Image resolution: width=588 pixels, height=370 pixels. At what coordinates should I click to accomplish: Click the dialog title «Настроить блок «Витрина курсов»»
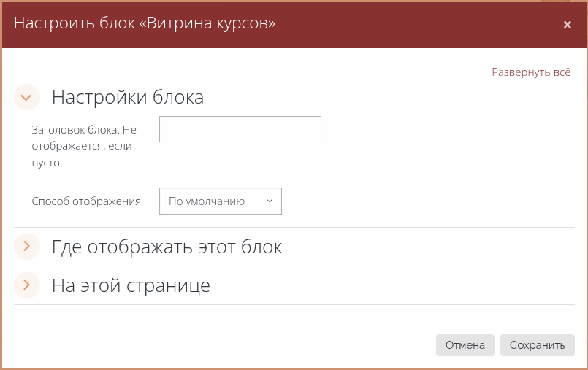[x=145, y=23]
